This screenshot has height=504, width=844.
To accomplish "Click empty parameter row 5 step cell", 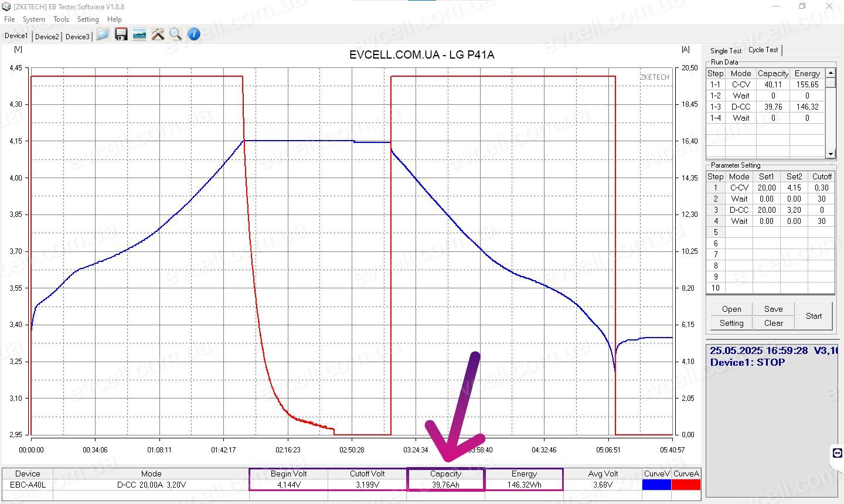I will [x=716, y=232].
